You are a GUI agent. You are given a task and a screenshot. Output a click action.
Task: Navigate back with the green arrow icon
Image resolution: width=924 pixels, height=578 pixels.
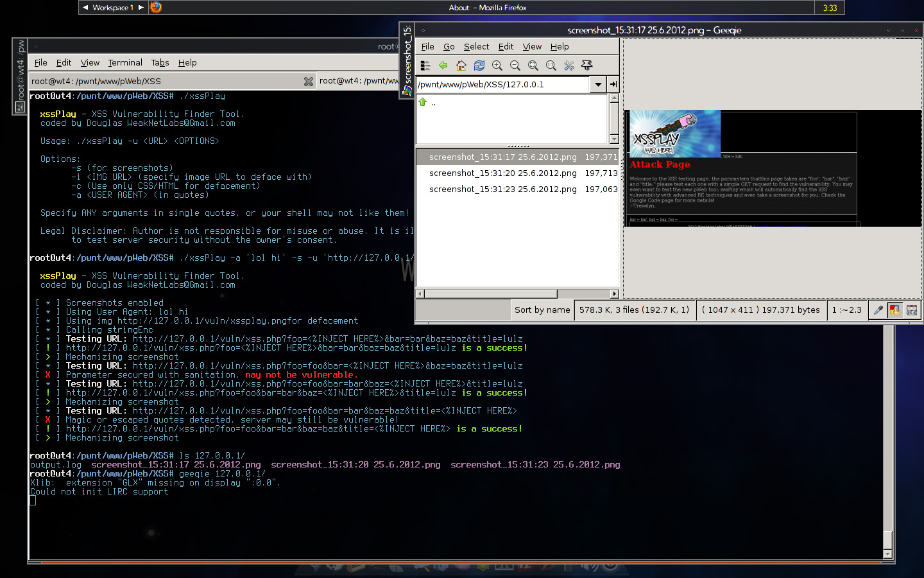pos(443,66)
